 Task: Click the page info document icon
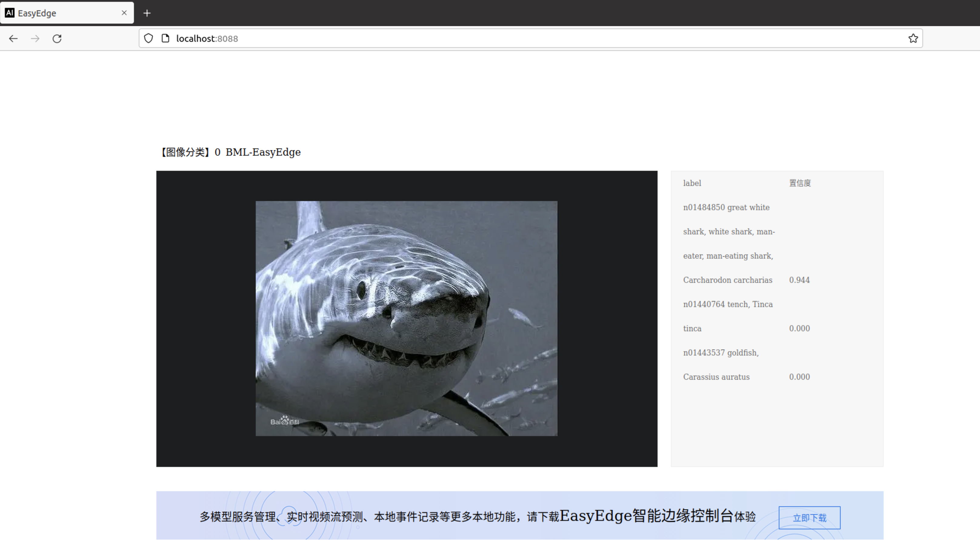(165, 38)
